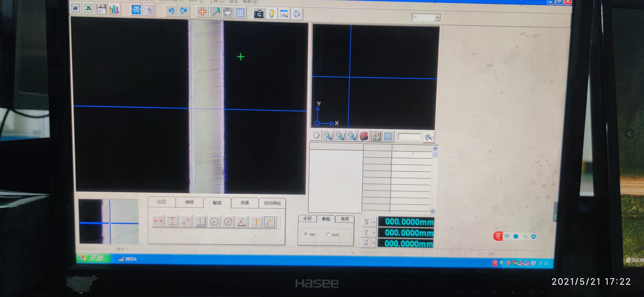This screenshot has width=644, height=297.
Task: Select the mm unit radio button
Action: [x=306, y=234]
